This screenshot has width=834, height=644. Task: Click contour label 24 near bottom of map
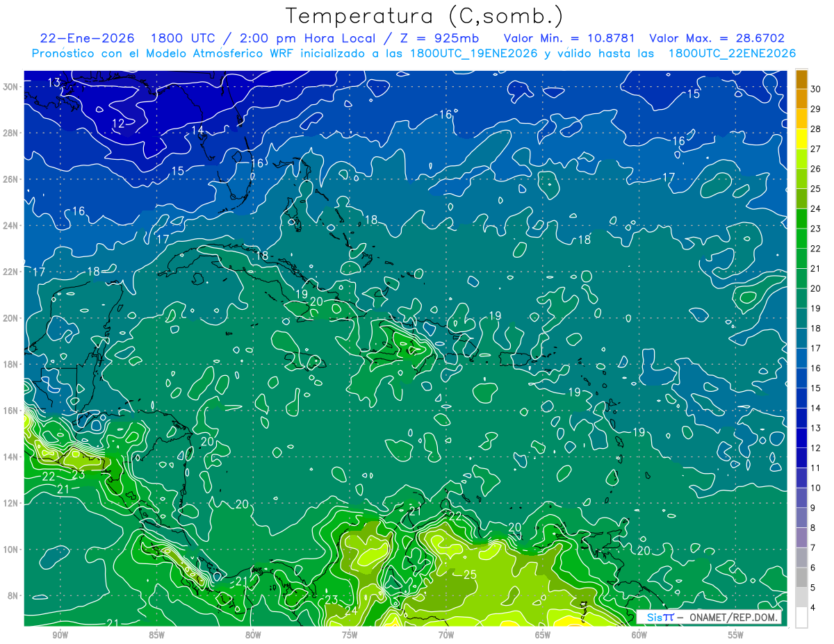[x=350, y=611]
